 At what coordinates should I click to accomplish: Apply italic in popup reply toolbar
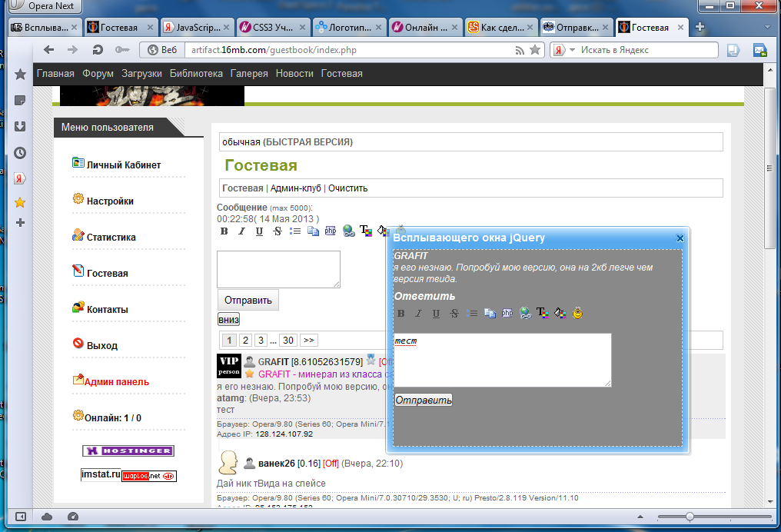[x=418, y=314]
